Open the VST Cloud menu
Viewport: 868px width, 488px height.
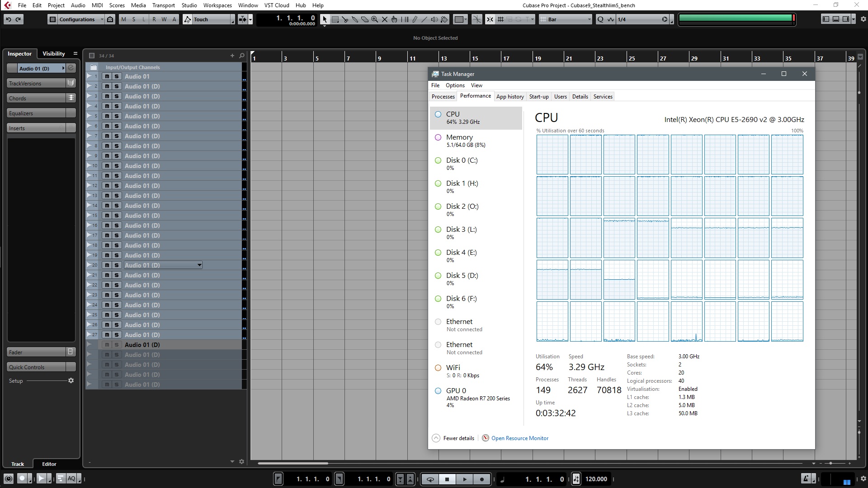(276, 5)
